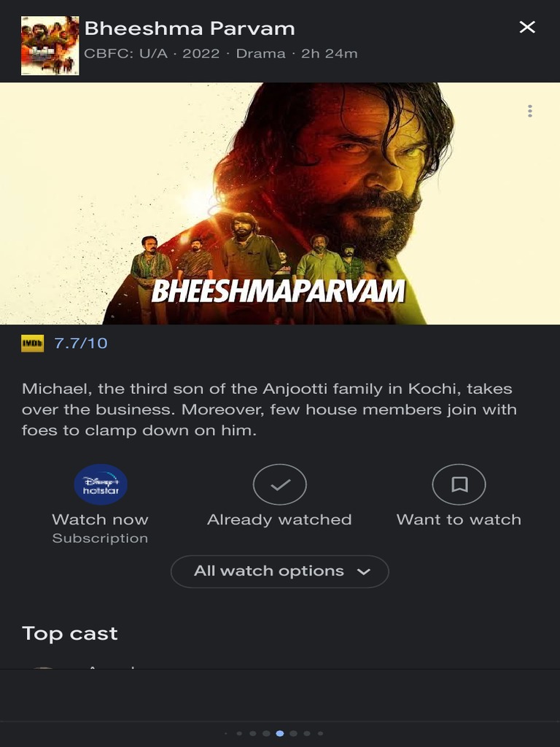Open the small movie poster thumbnail
This screenshot has width=560, height=747.
pos(50,45)
